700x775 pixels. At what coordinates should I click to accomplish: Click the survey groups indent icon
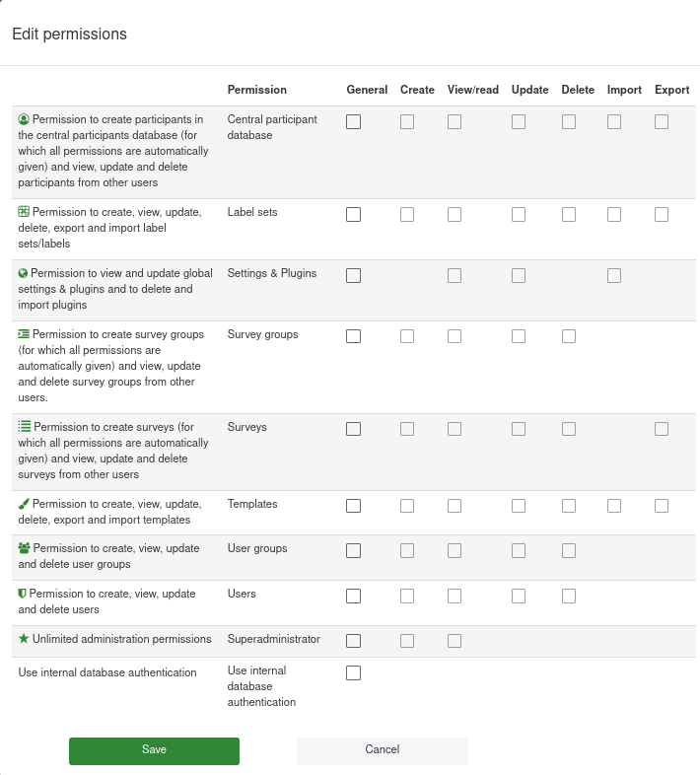[24, 334]
